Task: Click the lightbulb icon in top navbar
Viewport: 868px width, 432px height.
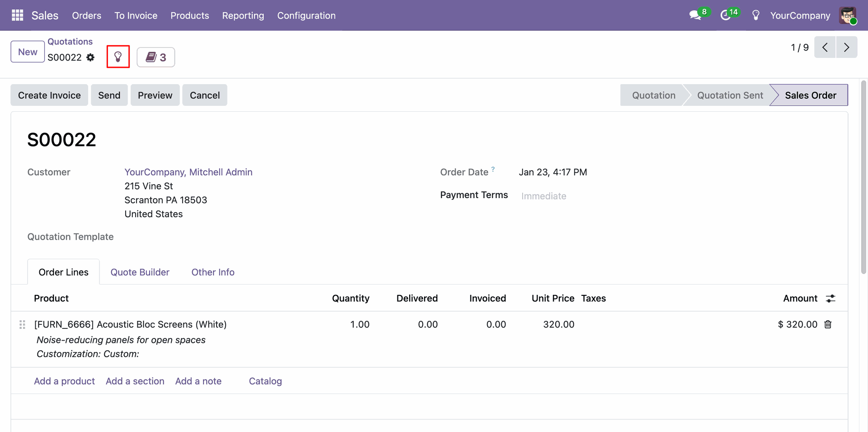Action: click(x=755, y=15)
